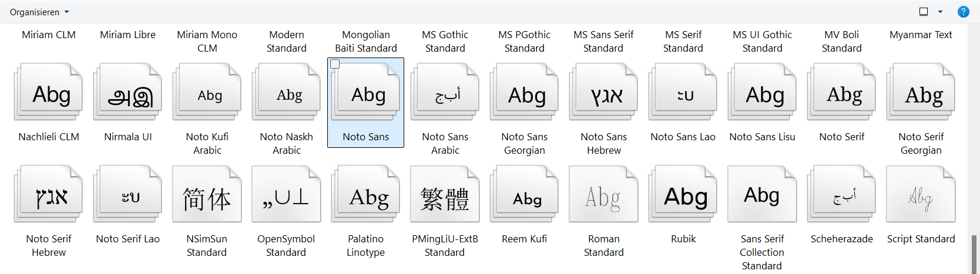Click the vertical scrollbar thumb
The height and width of the screenshot is (274, 980).
975,253
